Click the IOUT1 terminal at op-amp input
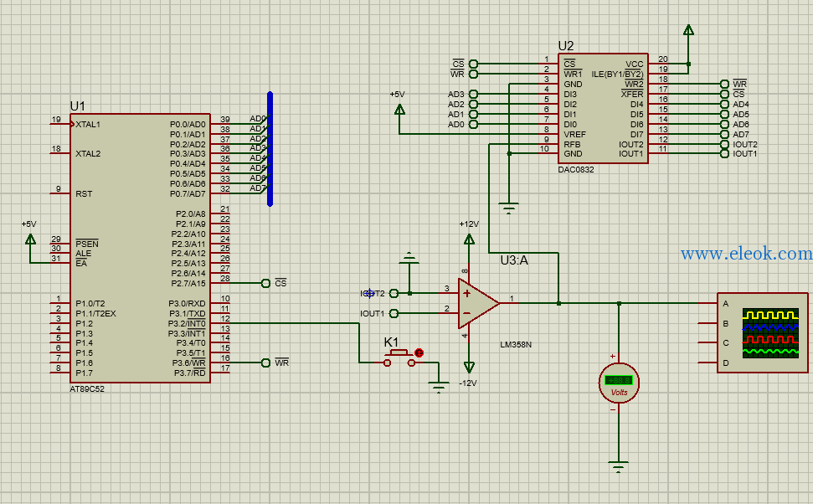813x504 pixels. (x=394, y=313)
